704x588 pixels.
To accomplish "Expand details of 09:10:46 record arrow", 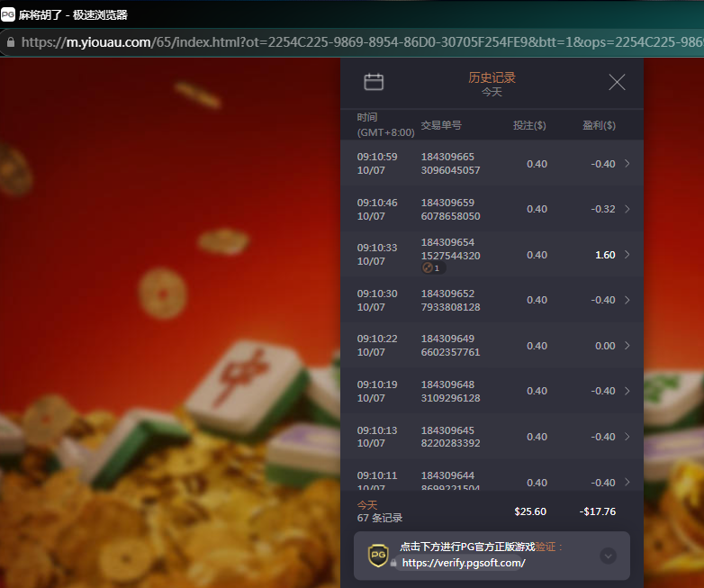I will coord(627,209).
